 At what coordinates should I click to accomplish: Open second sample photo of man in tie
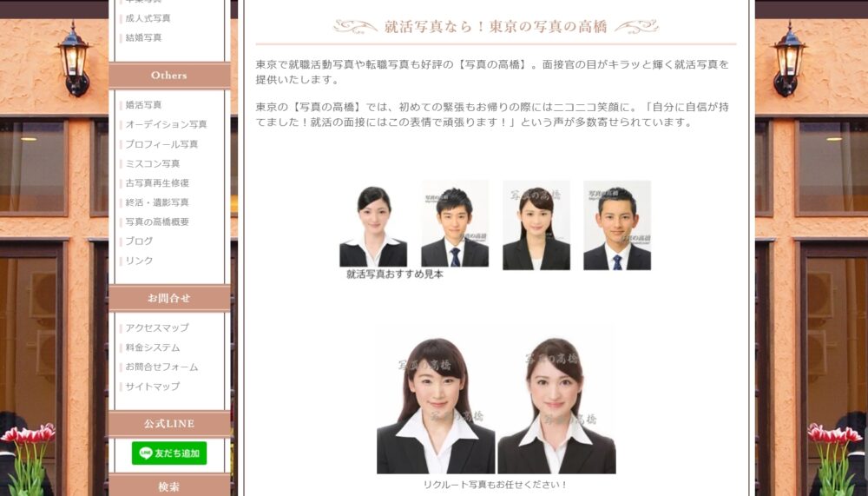pos(455,225)
